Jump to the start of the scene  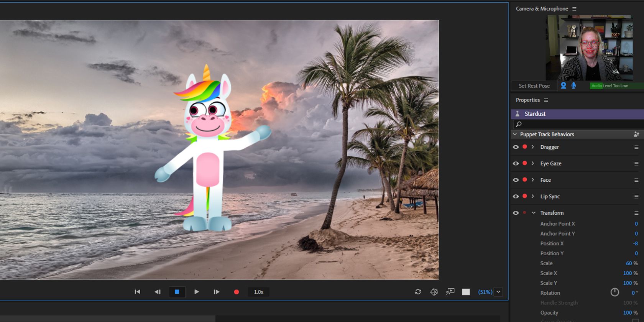pos(137,292)
